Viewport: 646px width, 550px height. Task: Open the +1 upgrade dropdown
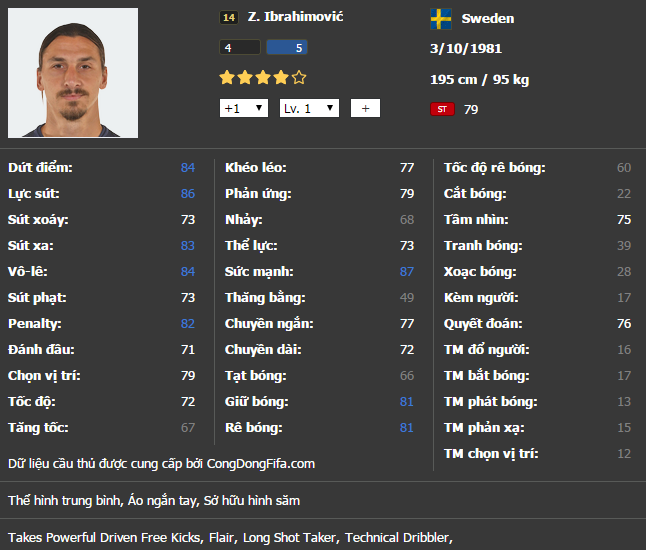(244, 108)
